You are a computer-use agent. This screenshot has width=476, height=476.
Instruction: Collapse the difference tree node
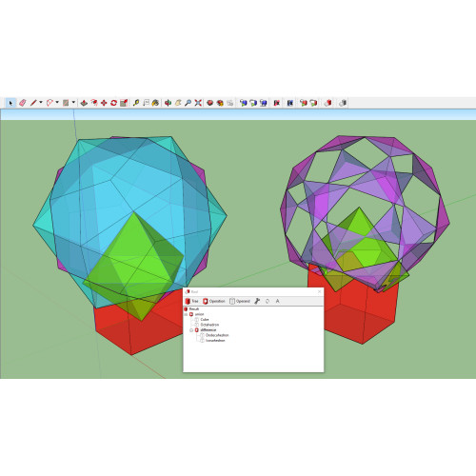pos(191,330)
